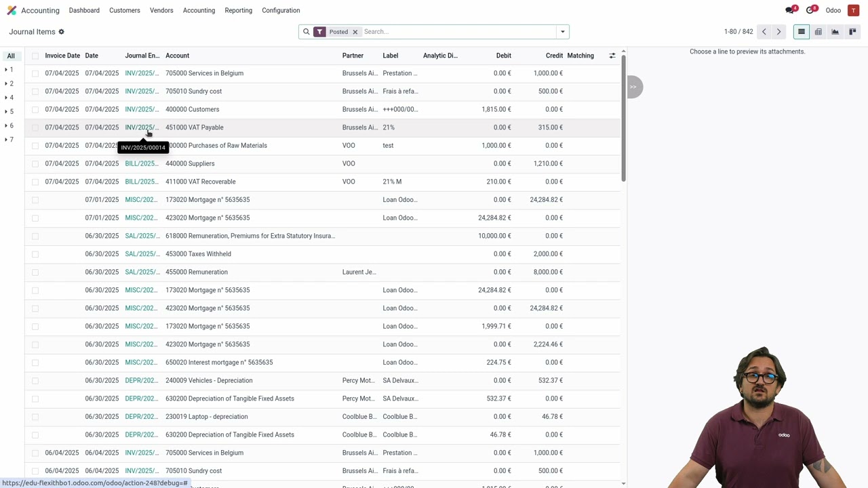
Task: Open DEPR entry for 240009 Vehicles Depreciation
Action: [142, 380]
